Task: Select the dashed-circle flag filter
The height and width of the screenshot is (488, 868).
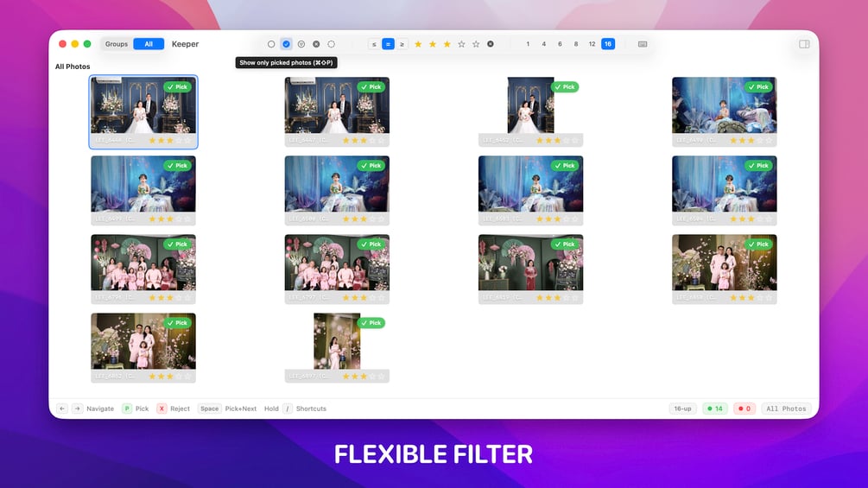Action: pyautogui.click(x=331, y=44)
